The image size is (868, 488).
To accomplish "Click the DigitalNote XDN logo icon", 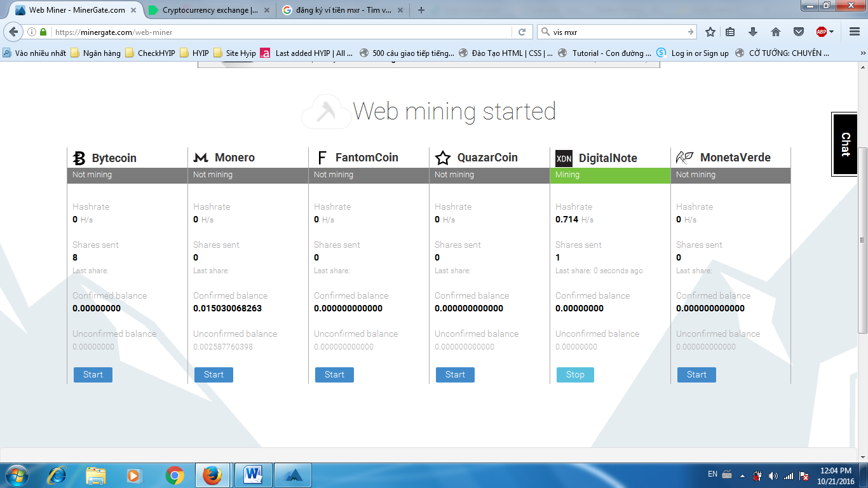I will point(564,158).
